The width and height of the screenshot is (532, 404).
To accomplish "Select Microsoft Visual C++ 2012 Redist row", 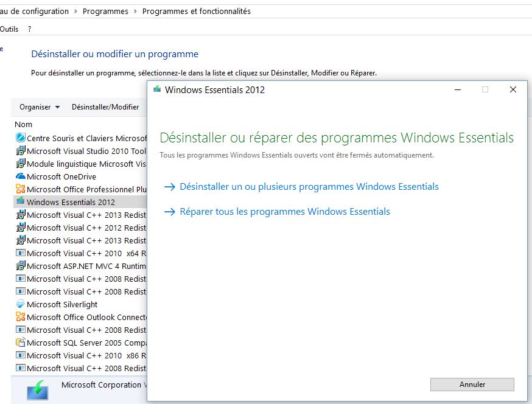I will click(80, 228).
